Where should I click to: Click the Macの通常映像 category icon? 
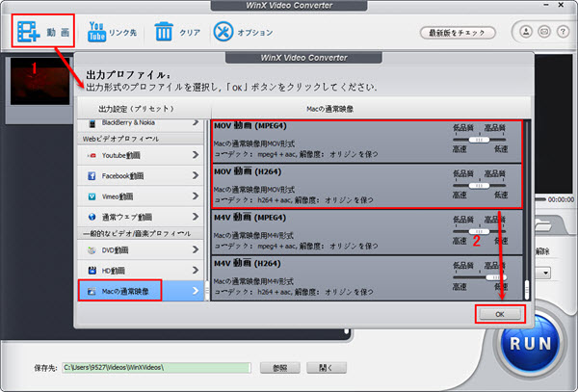(92, 292)
